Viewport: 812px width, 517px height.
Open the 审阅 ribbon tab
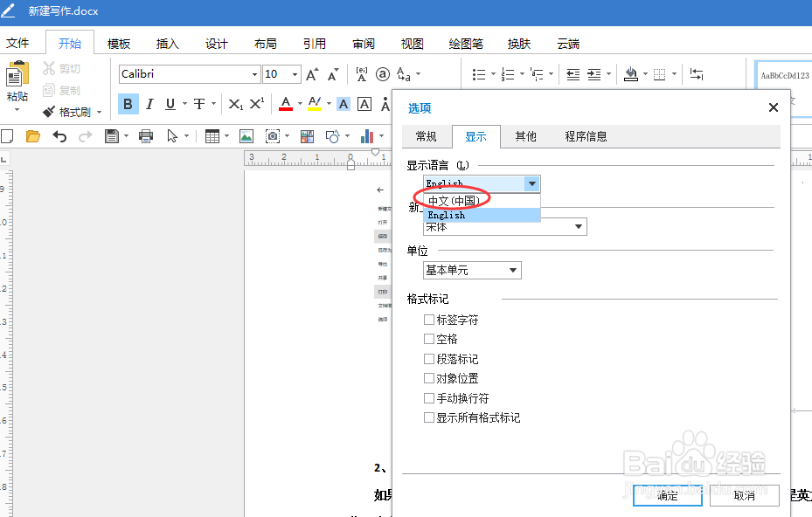(x=364, y=42)
